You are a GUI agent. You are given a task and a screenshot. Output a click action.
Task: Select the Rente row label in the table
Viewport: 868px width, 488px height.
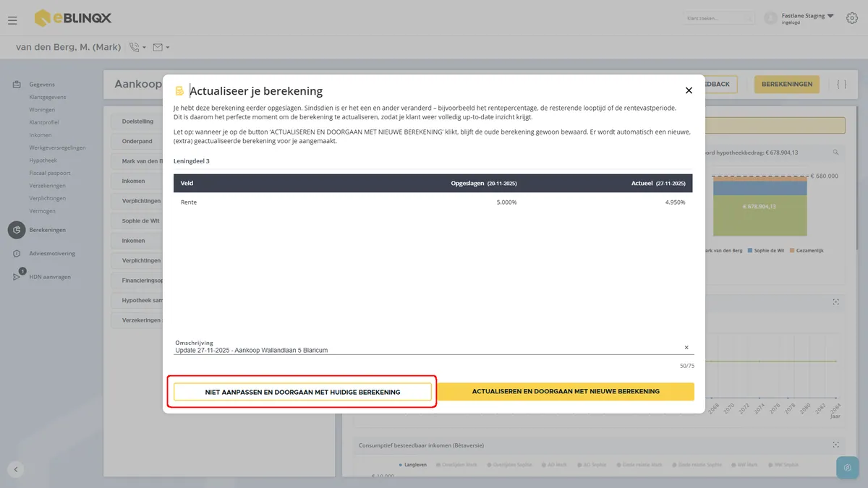pyautogui.click(x=189, y=202)
